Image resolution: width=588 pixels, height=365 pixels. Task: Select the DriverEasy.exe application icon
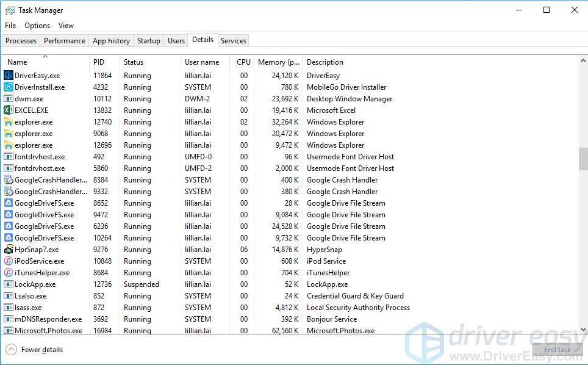pos(9,75)
